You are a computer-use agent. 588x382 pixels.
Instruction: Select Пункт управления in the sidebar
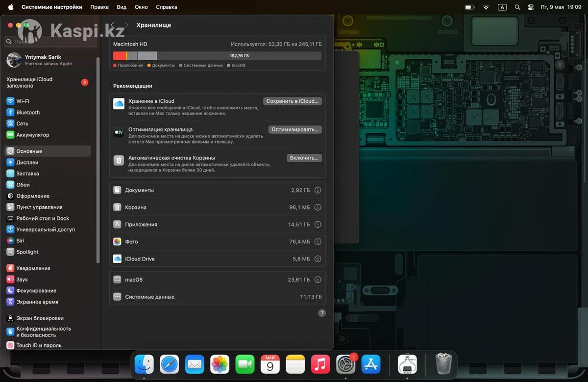point(48,207)
